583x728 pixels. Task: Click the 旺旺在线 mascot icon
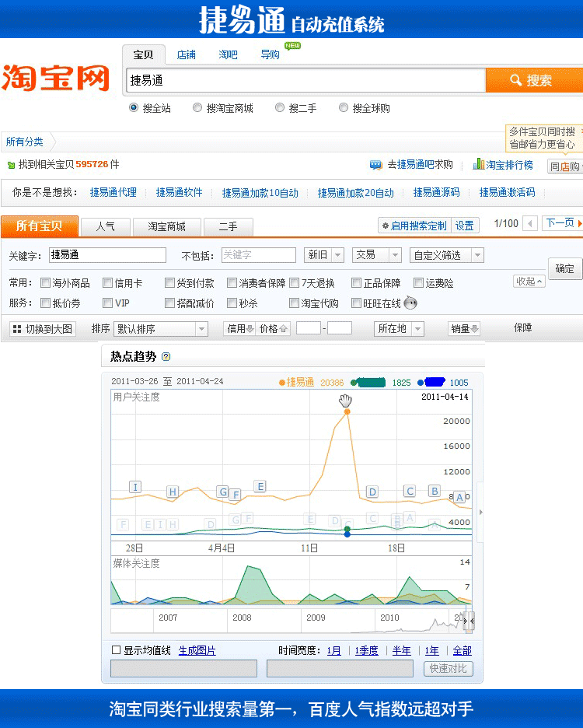pyautogui.click(x=410, y=303)
